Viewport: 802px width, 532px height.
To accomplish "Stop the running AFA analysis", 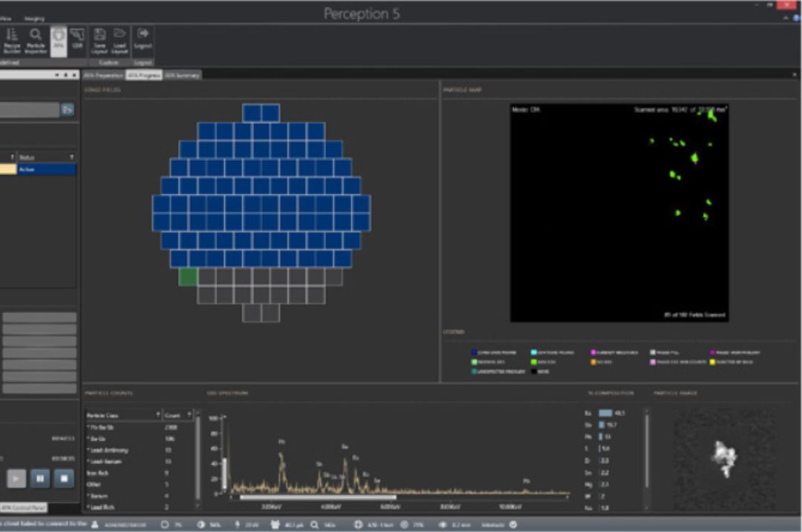I will click(x=64, y=479).
